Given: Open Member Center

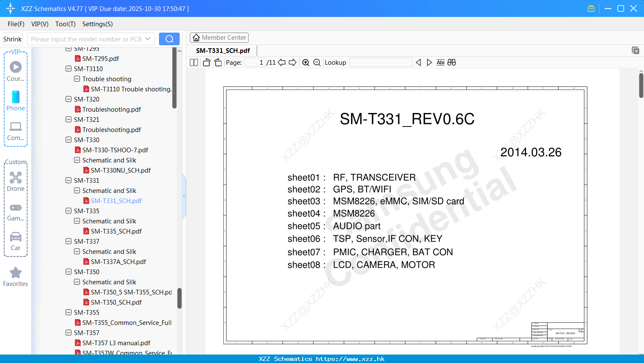Looking at the screenshot, I should point(219,38).
